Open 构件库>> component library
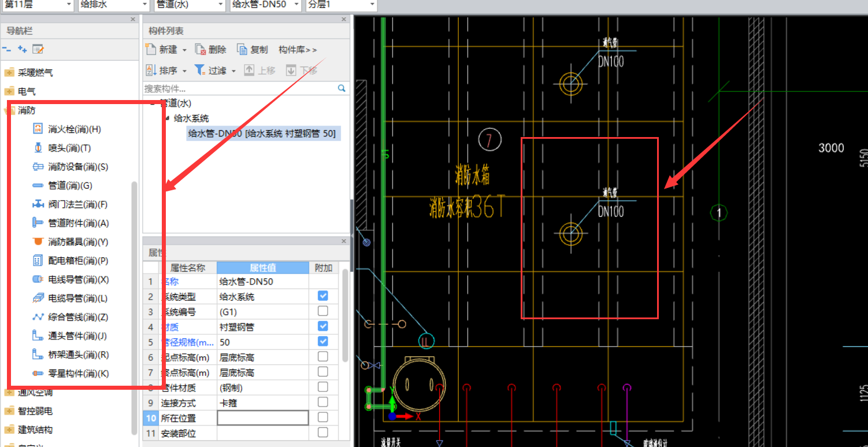868x447 pixels. click(x=298, y=50)
